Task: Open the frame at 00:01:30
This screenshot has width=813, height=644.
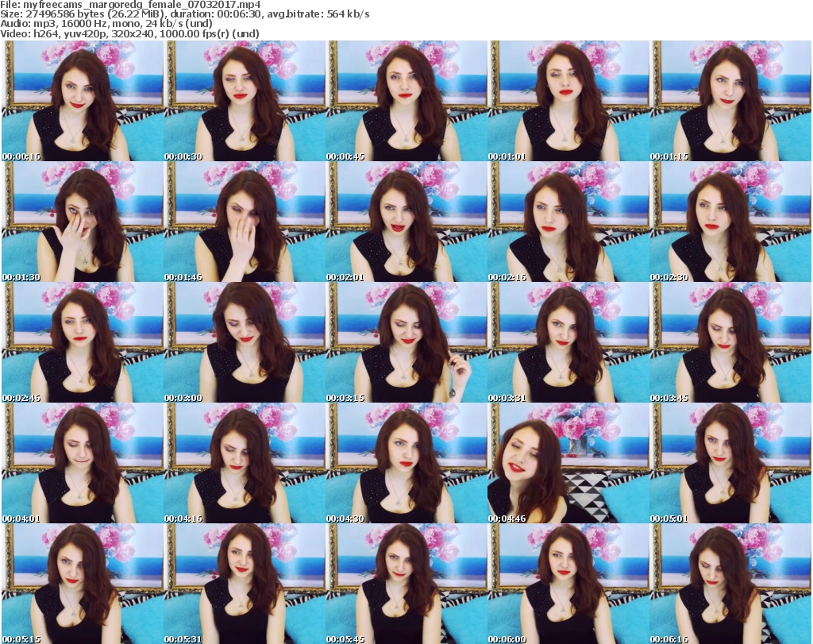Action: (x=83, y=222)
